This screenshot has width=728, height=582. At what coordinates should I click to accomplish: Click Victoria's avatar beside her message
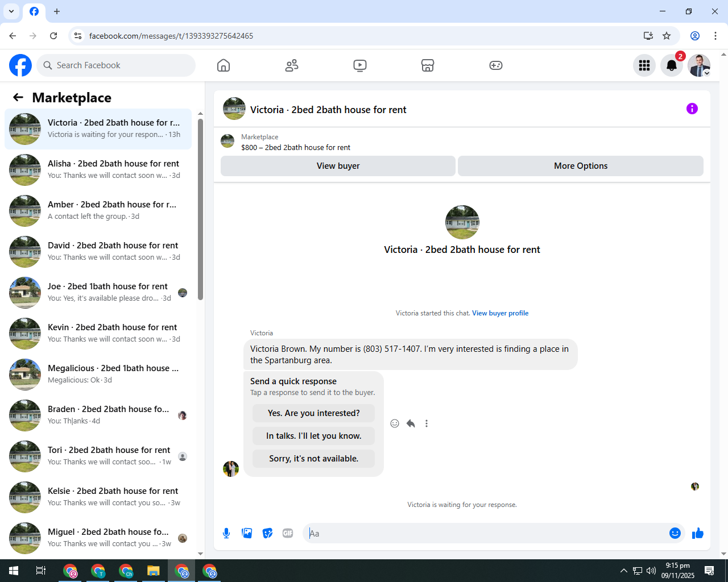231,469
